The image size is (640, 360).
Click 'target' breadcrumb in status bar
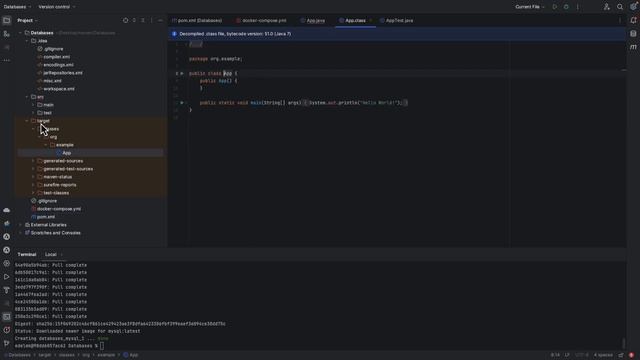[45, 355]
